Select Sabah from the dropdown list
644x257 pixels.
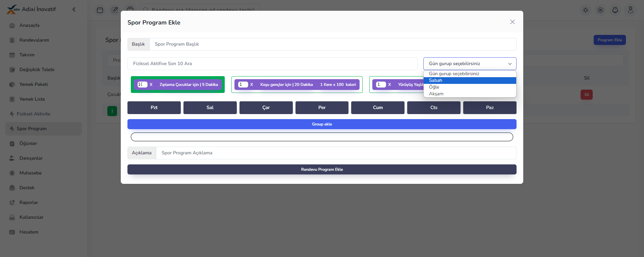[x=470, y=81]
